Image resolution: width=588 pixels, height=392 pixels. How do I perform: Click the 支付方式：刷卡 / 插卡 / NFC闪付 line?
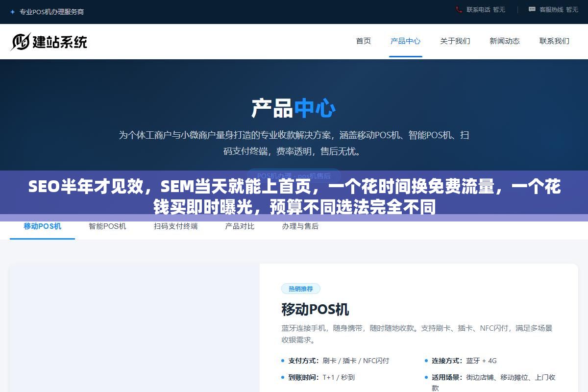[339, 361]
